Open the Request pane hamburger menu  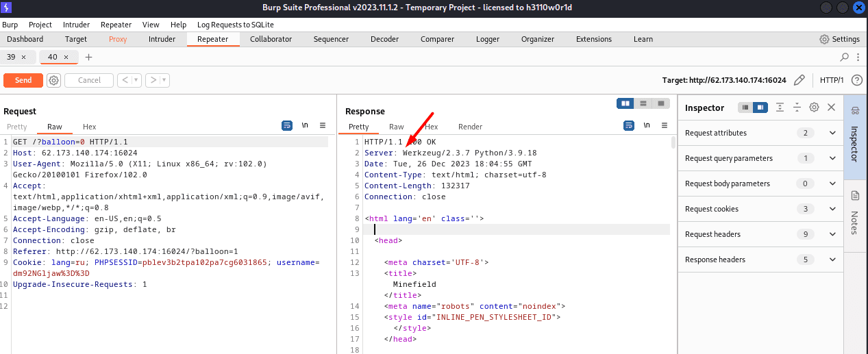click(323, 126)
